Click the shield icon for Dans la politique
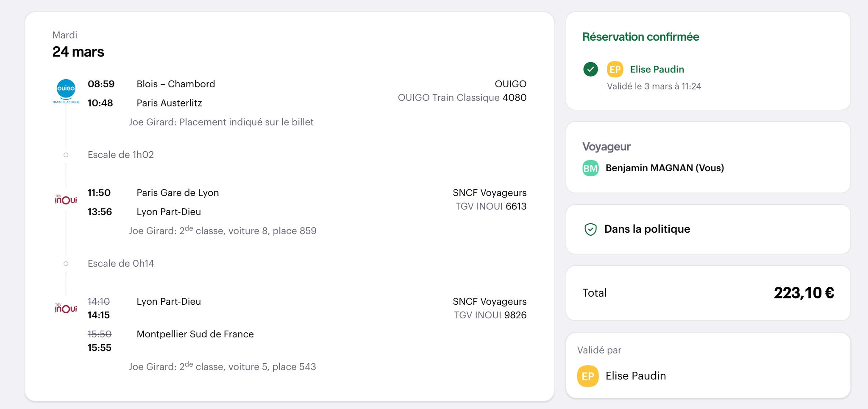 590,229
